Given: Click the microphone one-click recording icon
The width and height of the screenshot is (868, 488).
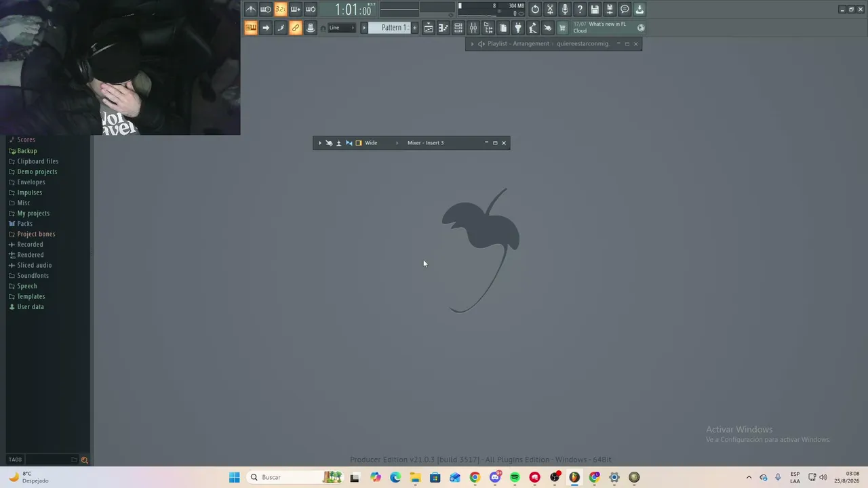Looking at the screenshot, I should tap(565, 9).
